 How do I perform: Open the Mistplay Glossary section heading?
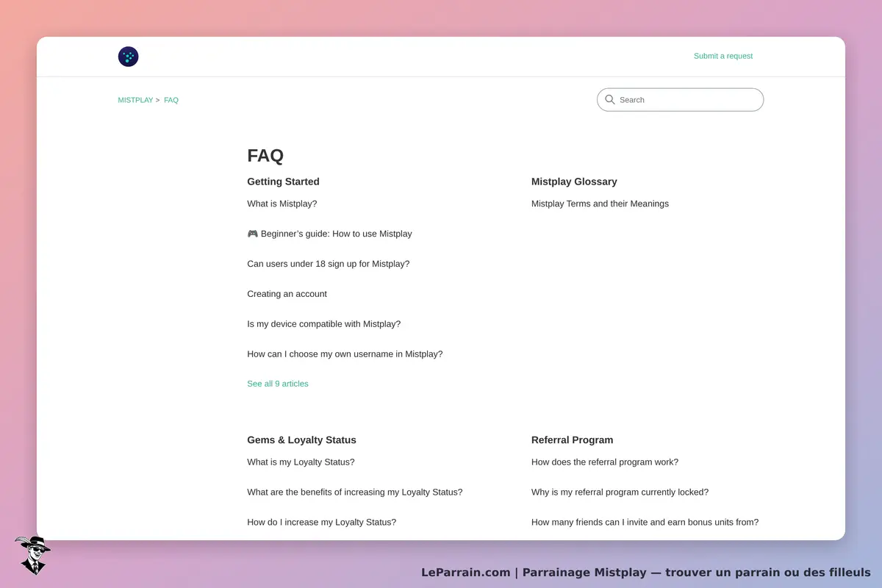tap(574, 182)
